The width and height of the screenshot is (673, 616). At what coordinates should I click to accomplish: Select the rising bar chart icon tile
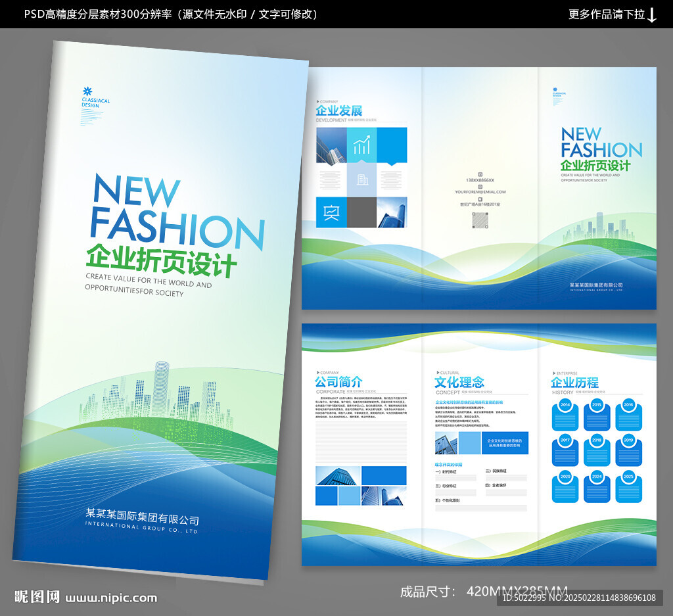[361, 145]
